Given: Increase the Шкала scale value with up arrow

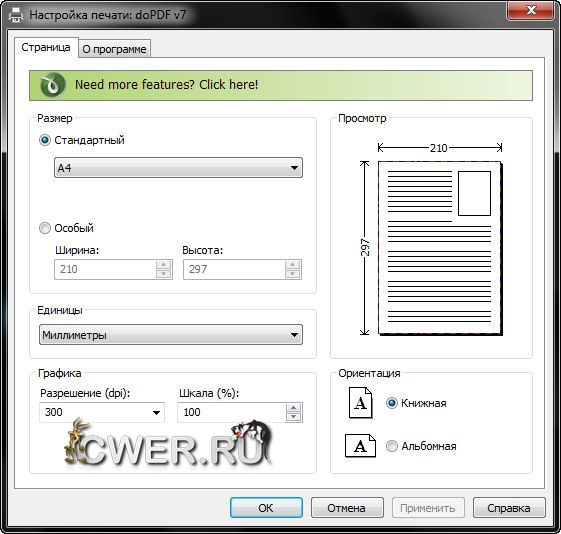Looking at the screenshot, I should (x=294, y=408).
